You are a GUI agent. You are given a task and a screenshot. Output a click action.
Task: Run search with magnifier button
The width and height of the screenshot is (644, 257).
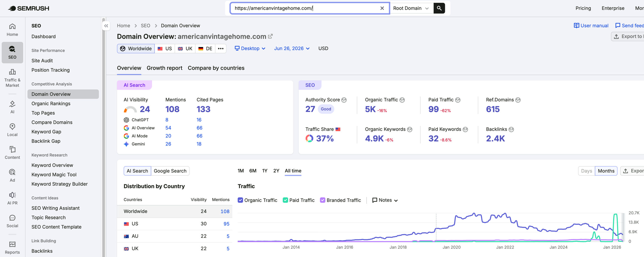point(439,8)
